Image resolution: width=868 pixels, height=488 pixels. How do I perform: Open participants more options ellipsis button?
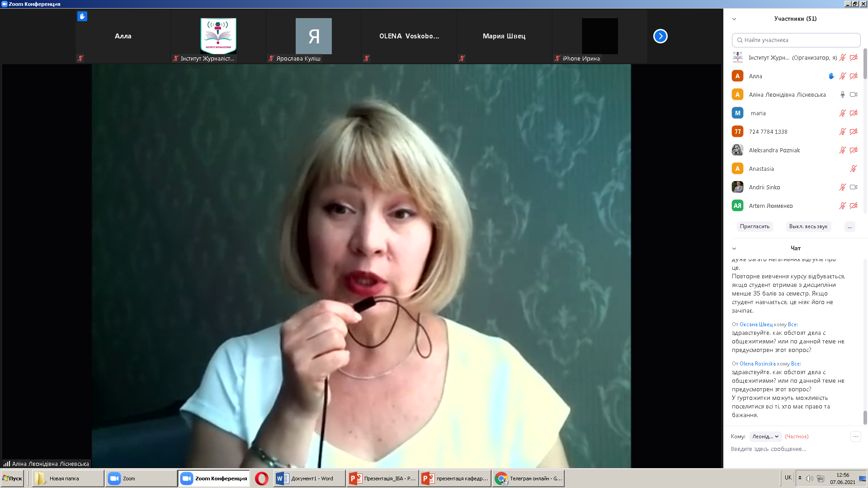point(849,226)
